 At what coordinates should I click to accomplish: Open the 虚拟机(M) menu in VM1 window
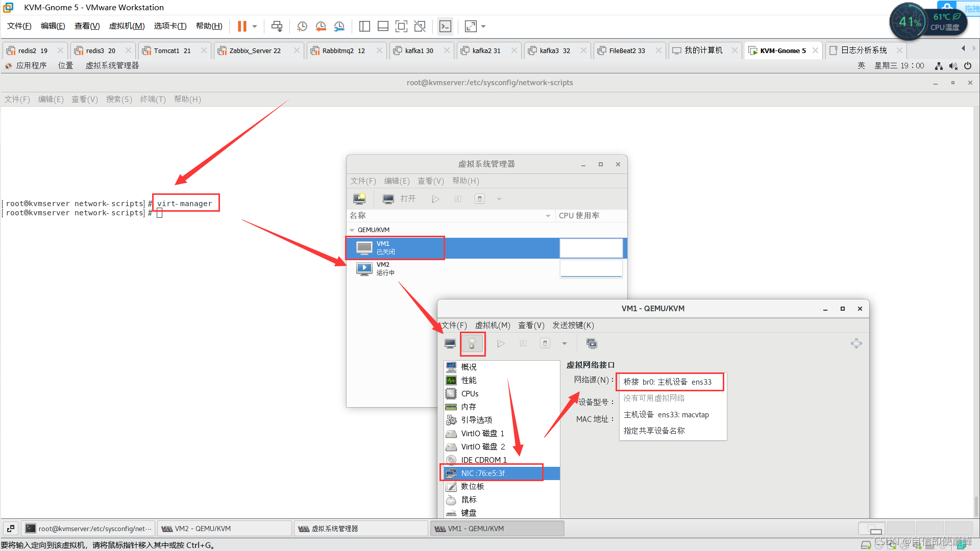click(492, 325)
